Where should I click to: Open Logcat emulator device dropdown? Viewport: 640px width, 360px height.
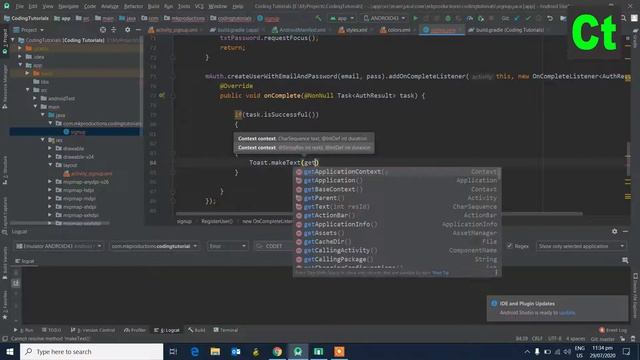pos(59,246)
